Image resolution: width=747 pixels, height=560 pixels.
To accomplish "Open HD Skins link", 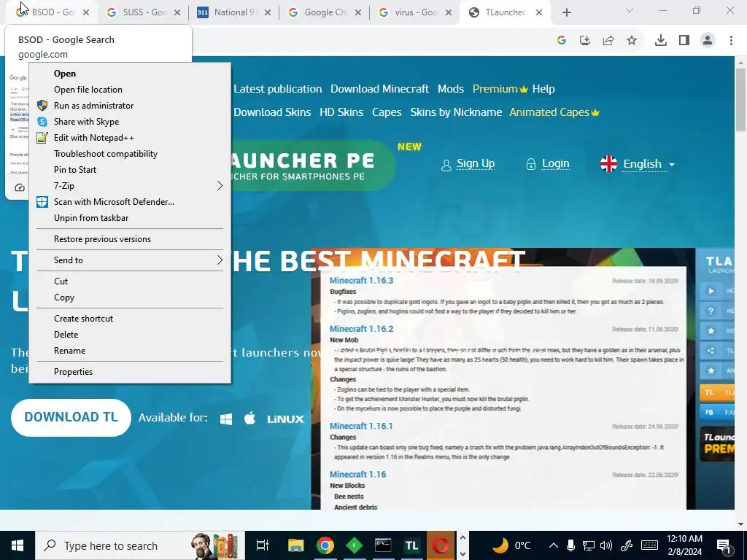I will 341,112.
